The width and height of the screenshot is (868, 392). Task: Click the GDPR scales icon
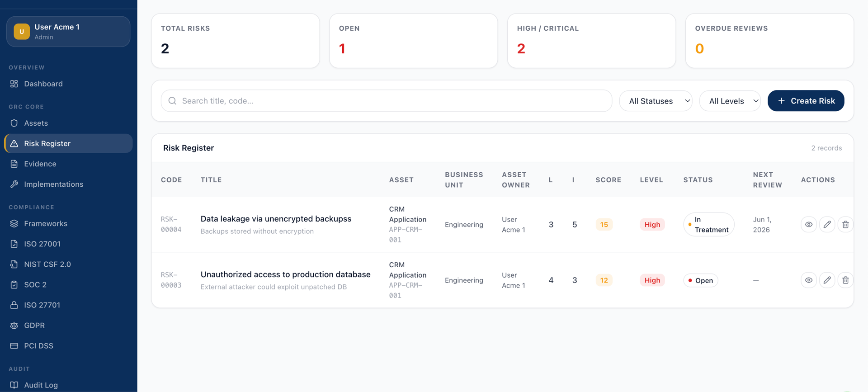pyautogui.click(x=14, y=326)
